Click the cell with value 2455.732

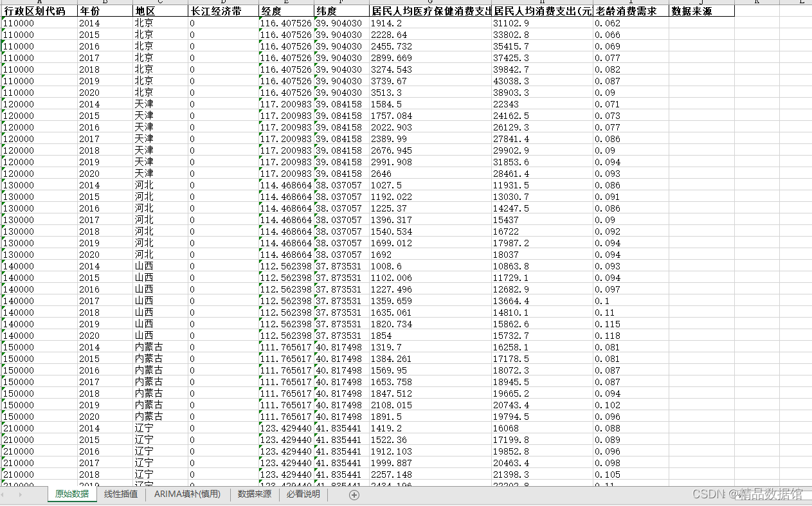click(430, 46)
